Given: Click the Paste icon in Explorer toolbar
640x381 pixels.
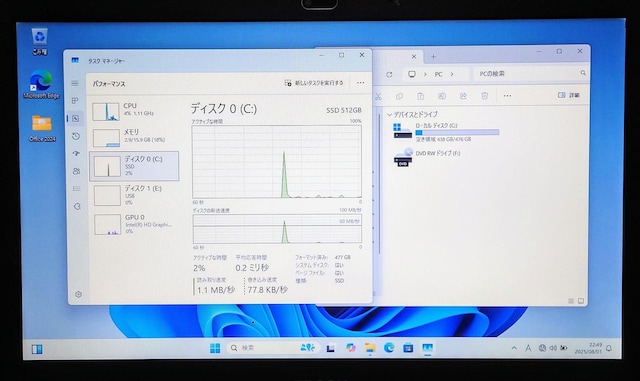Looking at the screenshot, I should [x=420, y=96].
